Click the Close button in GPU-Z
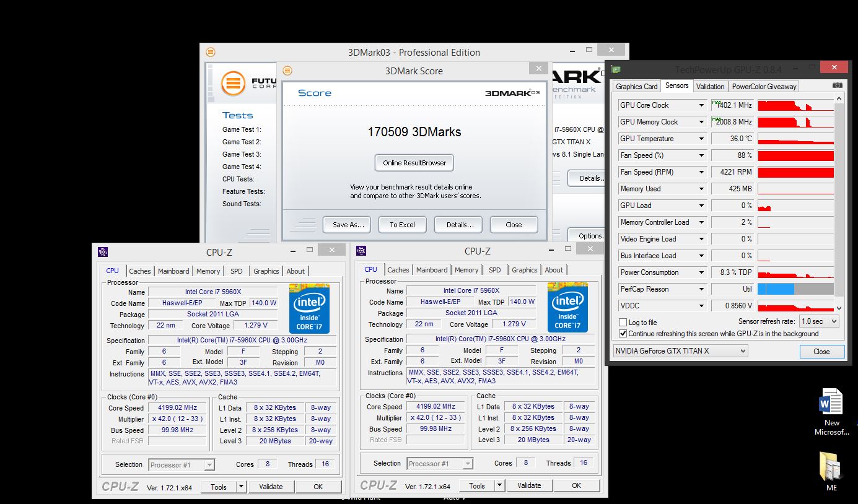This screenshot has height=504, width=858. [x=821, y=351]
